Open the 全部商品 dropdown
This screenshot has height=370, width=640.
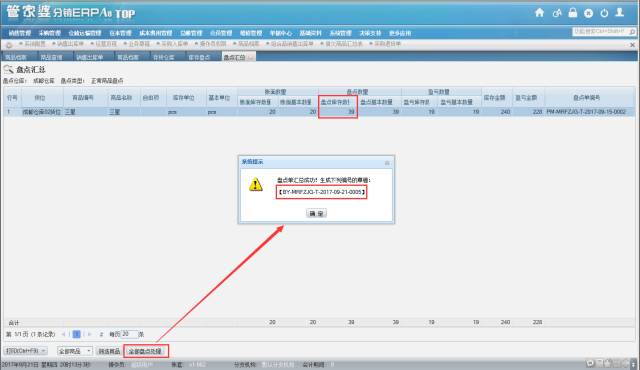(75, 351)
